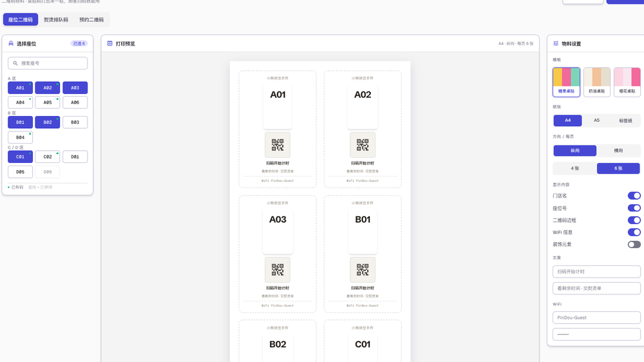This screenshot has width=644, height=362.
Task: Switch to 预约二维码 tab
Action: [x=91, y=19]
